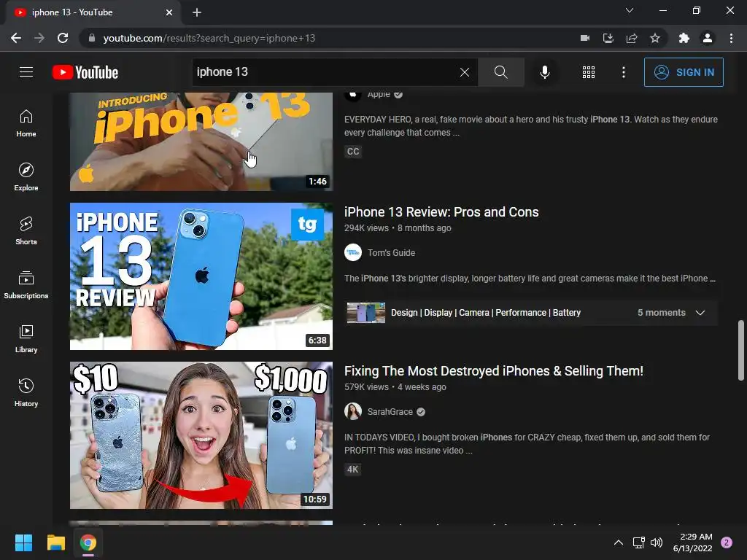This screenshot has height=560, width=747.
Task: Play the iPhone 13 Review thumbnail
Action: [x=201, y=276]
